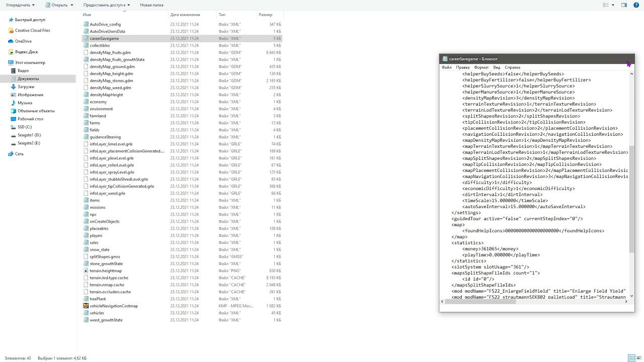The image size is (644, 362).
Task: Click the SSD (C:) drive icon
Action: [x=14, y=127]
